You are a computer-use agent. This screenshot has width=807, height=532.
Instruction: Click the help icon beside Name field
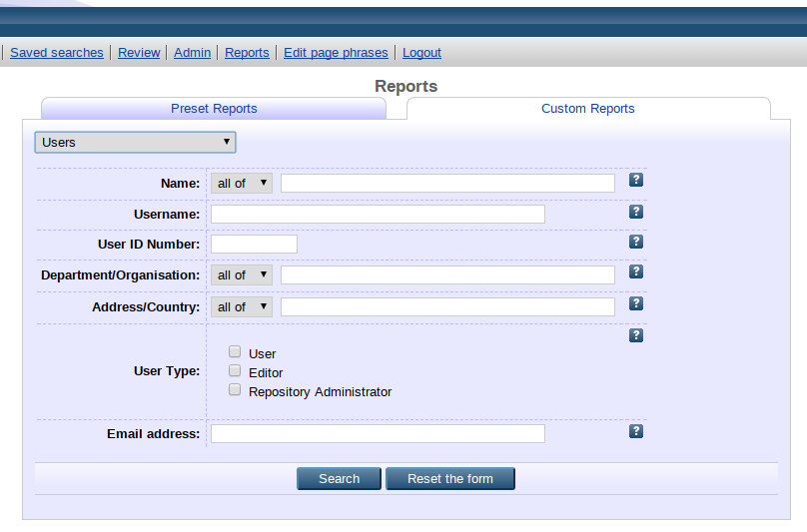click(x=636, y=181)
